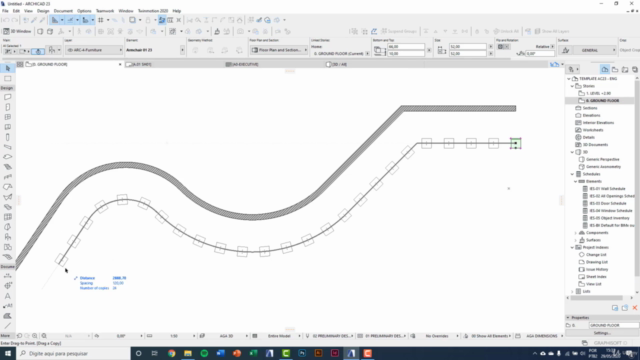
Task: Select the Slab tool in the toolbox
Action: tap(7, 157)
